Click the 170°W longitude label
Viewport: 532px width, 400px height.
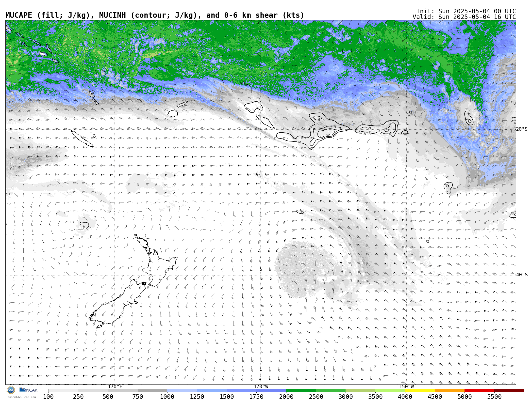(261, 387)
